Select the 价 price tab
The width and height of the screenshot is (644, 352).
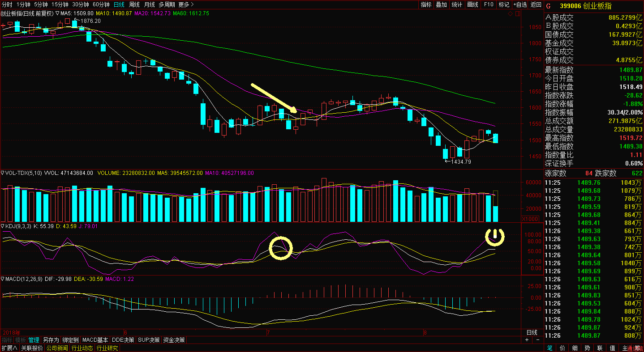(562, 348)
